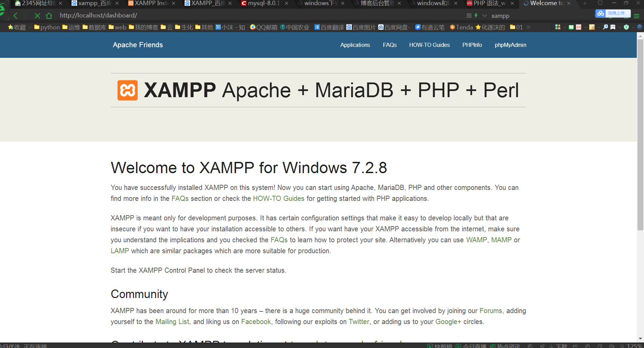644x348 pixels.
Task: Open the 中国农业 bookmark
Action: click(295, 27)
